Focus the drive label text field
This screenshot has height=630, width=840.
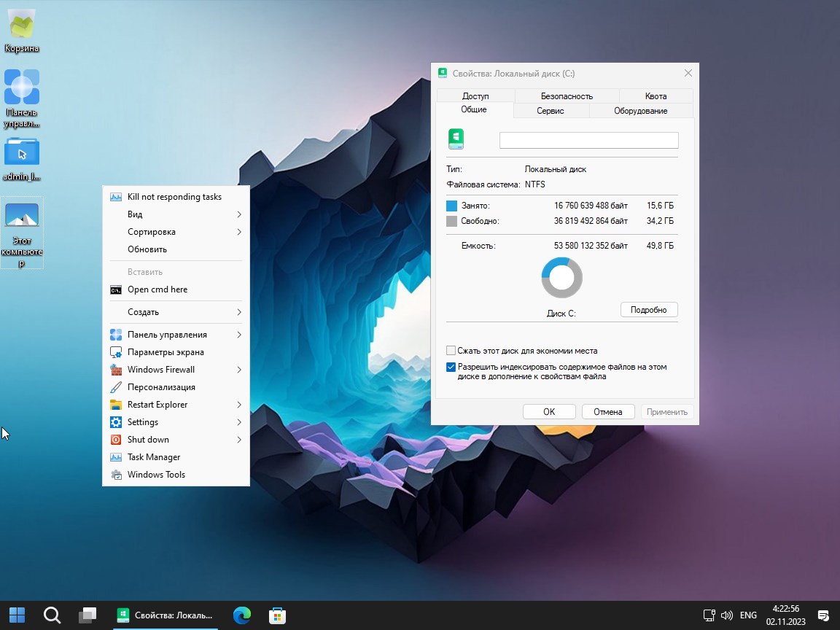[x=588, y=140]
